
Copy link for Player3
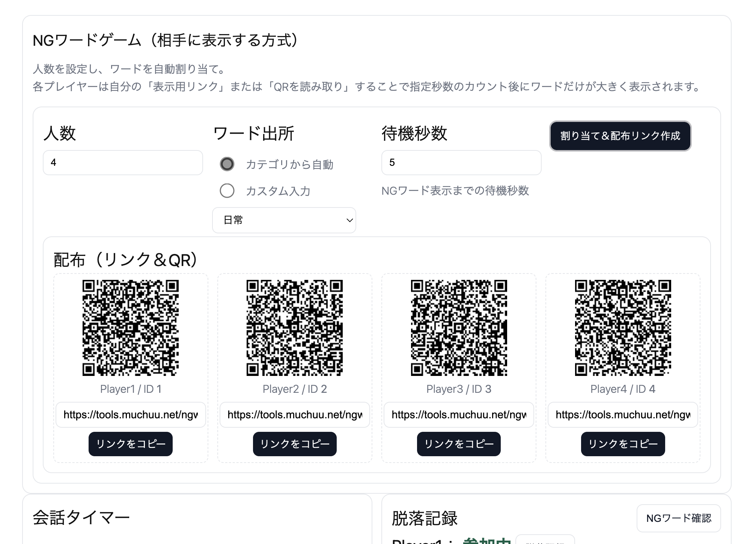[x=459, y=444]
